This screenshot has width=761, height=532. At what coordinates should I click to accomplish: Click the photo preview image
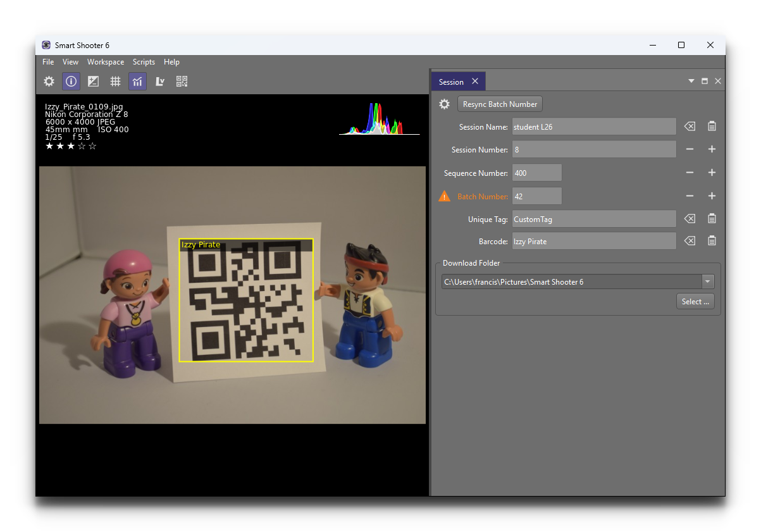232,295
